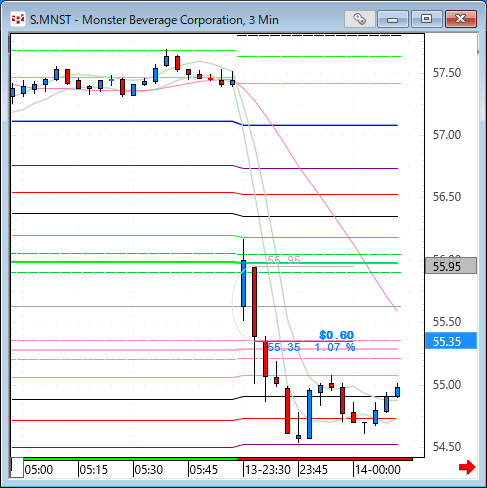Image resolution: width=487 pixels, height=488 pixels.
Task: Minimize the S.MNST chart window
Action: click(x=393, y=19)
